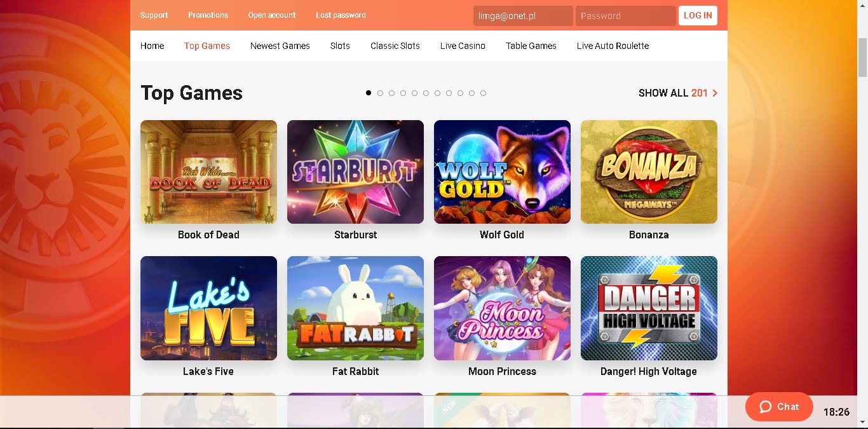Launch the Moon Princess game thumbnail

(502, 308)
